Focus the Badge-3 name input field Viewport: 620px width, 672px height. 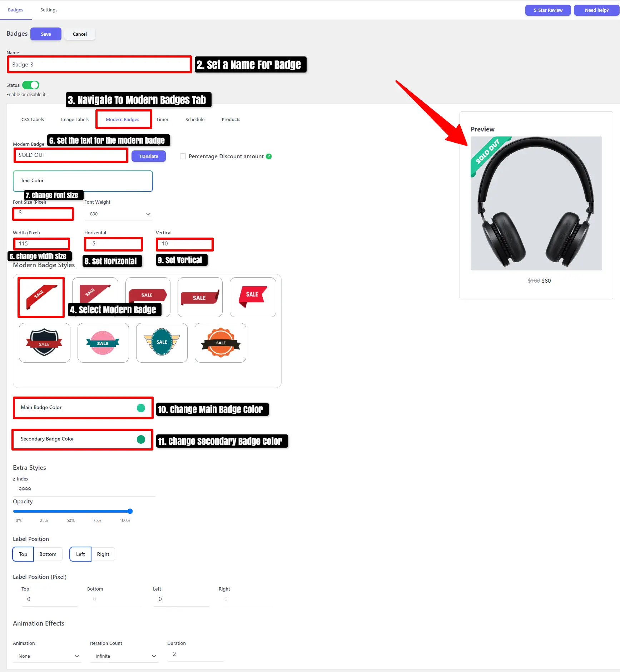point(99,65)
